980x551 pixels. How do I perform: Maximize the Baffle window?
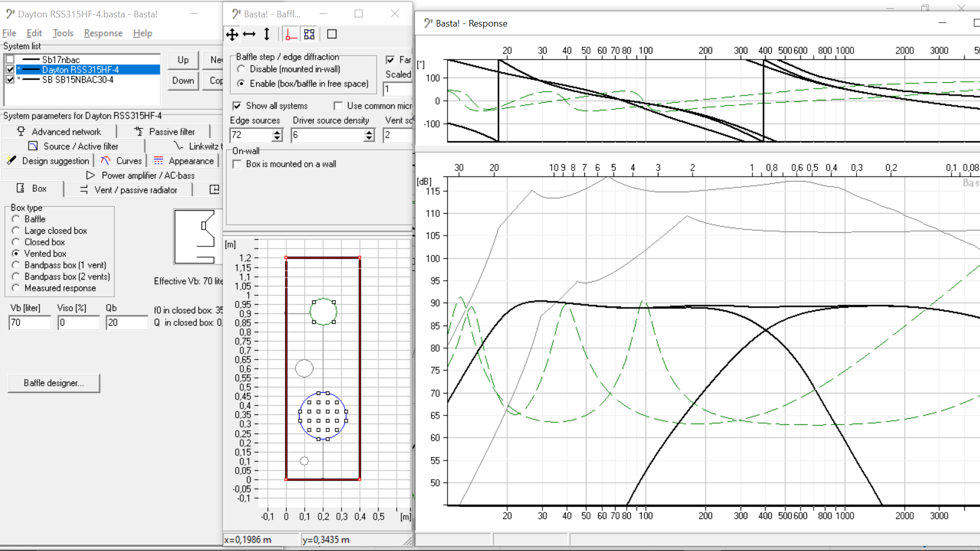tap(359, 14)
